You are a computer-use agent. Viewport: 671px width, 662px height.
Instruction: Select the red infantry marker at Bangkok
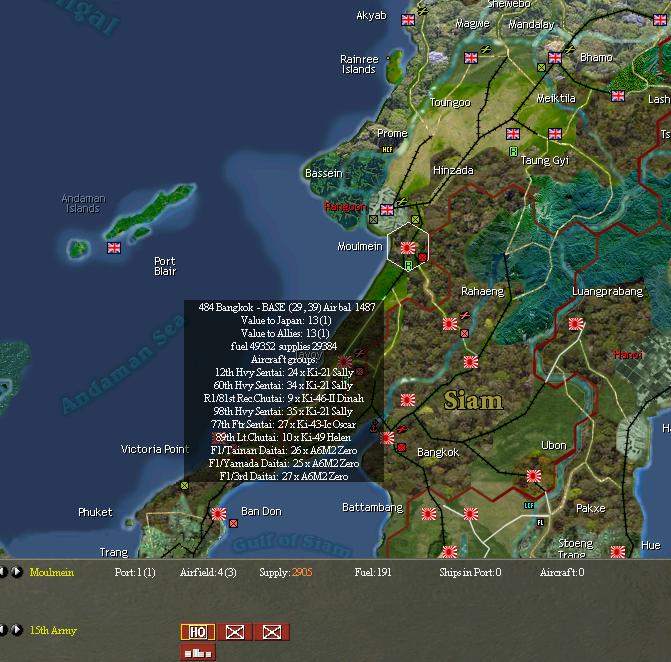pyautogui.click(x=401, y=448)
